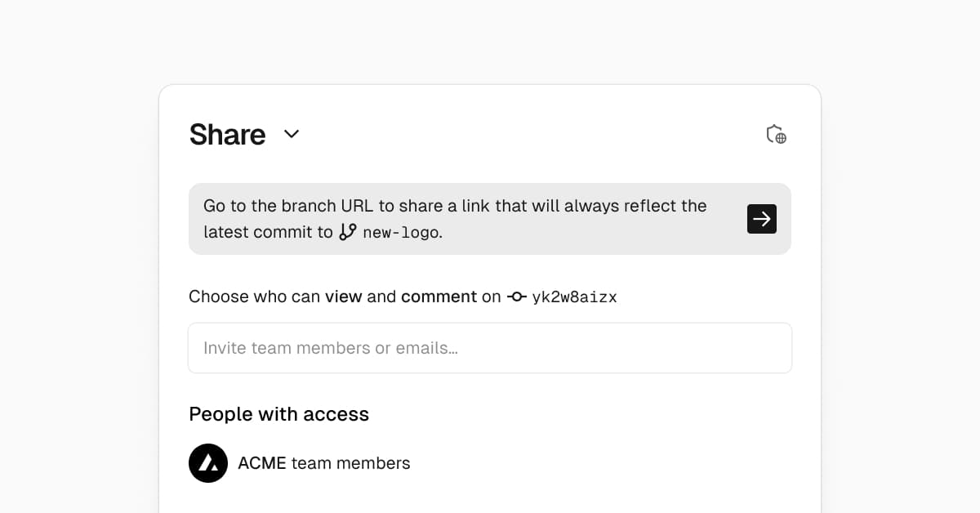The image size is (980, 513).
Task: Click the word 'and' between view and comment
Action: [381, 297]
